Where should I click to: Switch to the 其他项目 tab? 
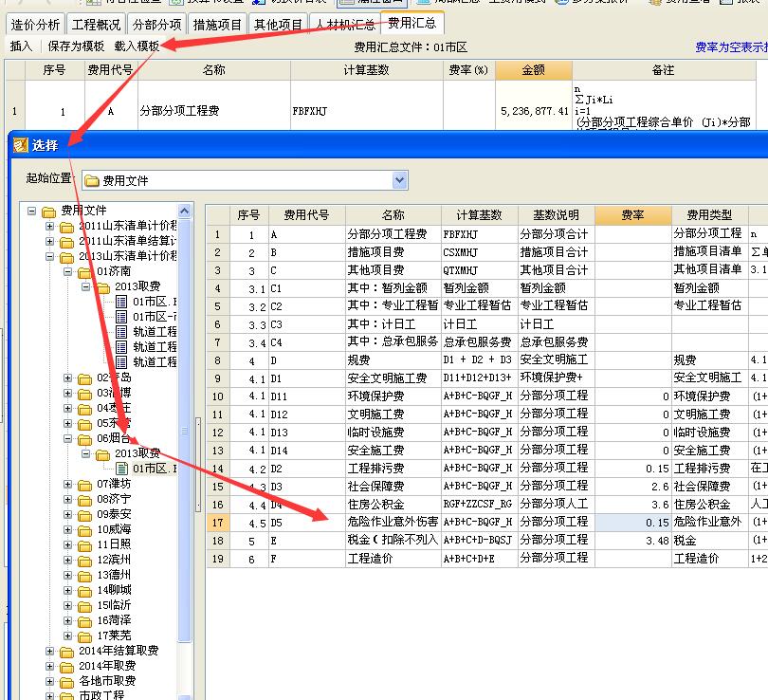pyautogui.click(x=278, y=25)
